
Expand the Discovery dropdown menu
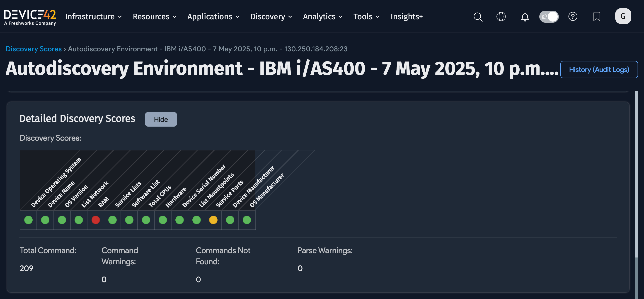point(271,17)
